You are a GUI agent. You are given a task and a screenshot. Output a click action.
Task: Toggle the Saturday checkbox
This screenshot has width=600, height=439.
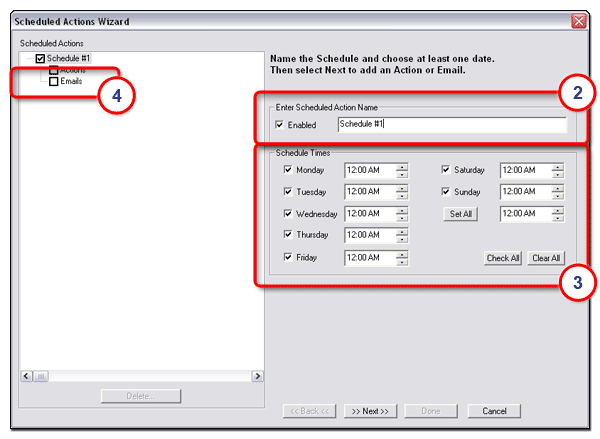pyautogui.click(x=446, y=171)
